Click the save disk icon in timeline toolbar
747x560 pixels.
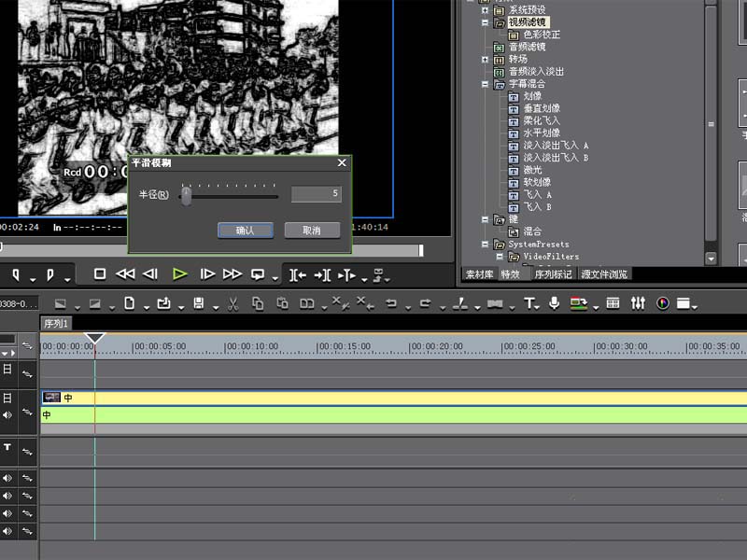point(198,303)
